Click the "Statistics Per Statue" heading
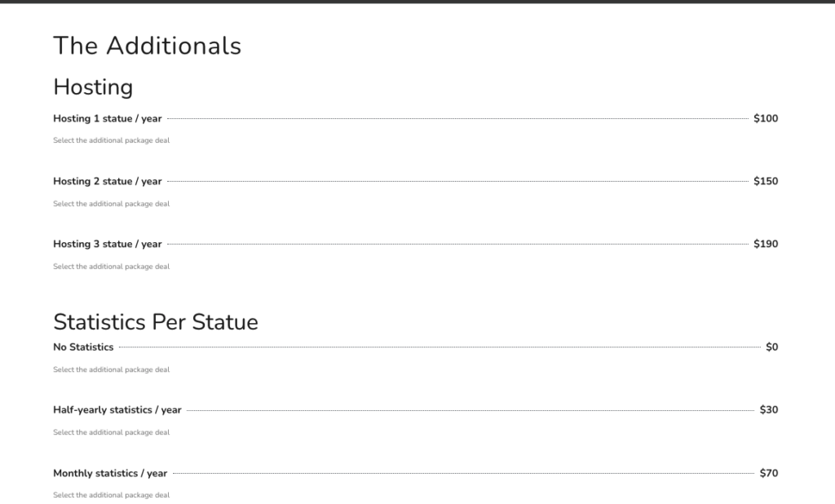Screen dimensions: 835x504 [155, 322]
